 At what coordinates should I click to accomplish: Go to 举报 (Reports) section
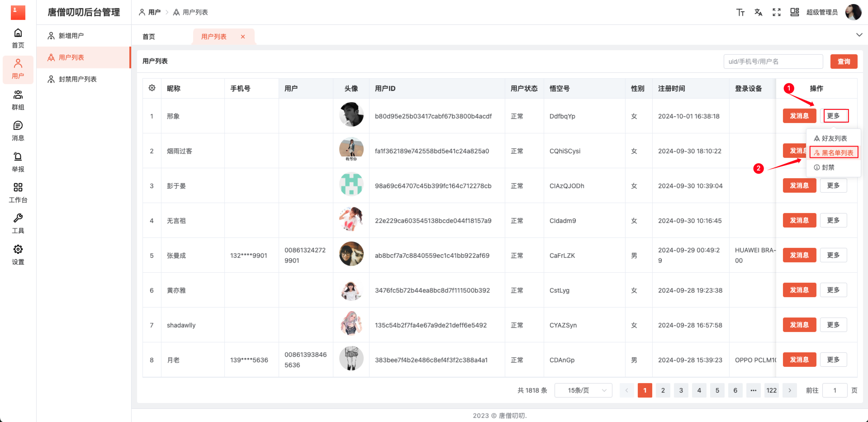click(x=18, y=162)
